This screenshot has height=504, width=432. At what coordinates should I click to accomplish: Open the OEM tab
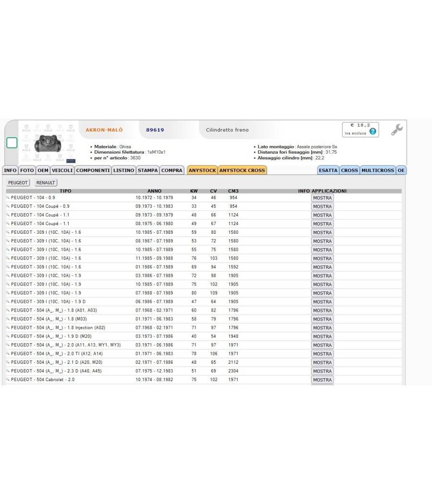coord(43,170)
